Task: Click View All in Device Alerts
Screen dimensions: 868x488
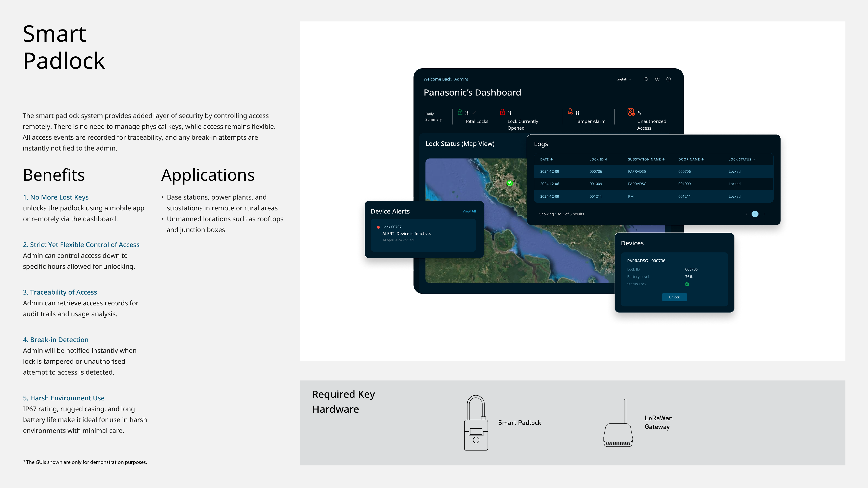Action: [x=469, y=211]
